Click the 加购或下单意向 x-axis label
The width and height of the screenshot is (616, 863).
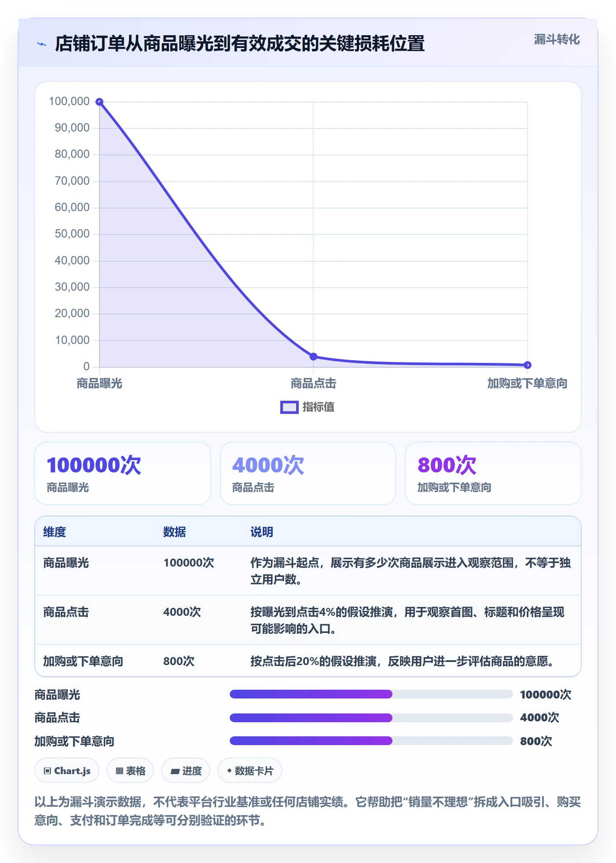527,384
